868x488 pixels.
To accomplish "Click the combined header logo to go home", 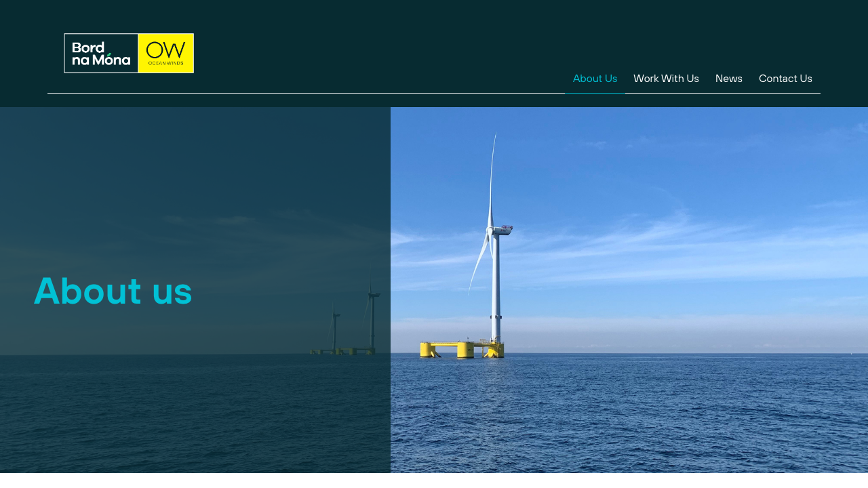I will [x=129, y=53].
